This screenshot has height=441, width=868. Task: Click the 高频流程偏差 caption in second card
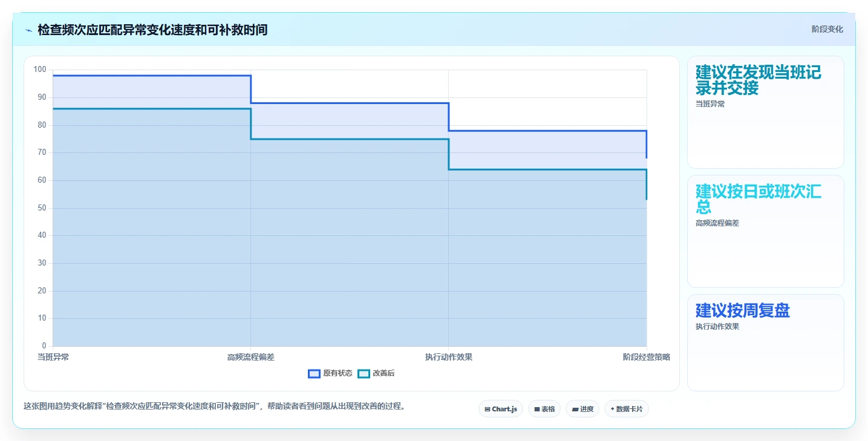[717, 223]
